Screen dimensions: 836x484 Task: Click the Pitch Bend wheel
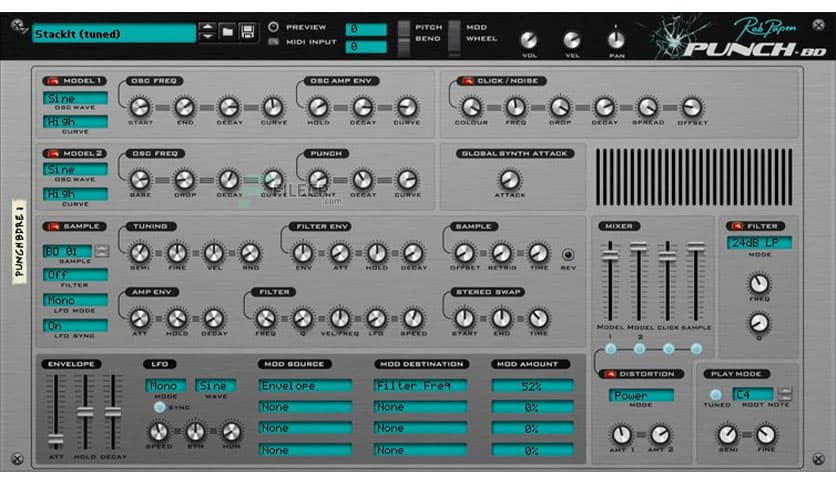[404, 38]
